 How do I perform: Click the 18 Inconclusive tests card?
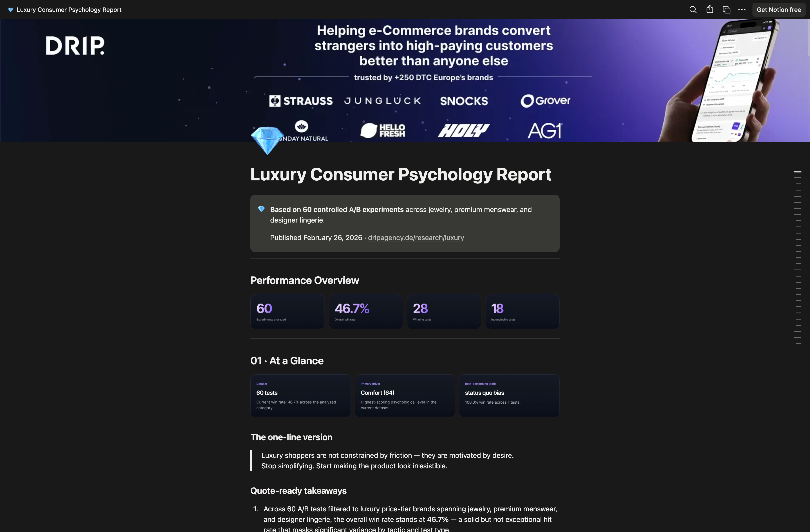click(x=522, y=312)
